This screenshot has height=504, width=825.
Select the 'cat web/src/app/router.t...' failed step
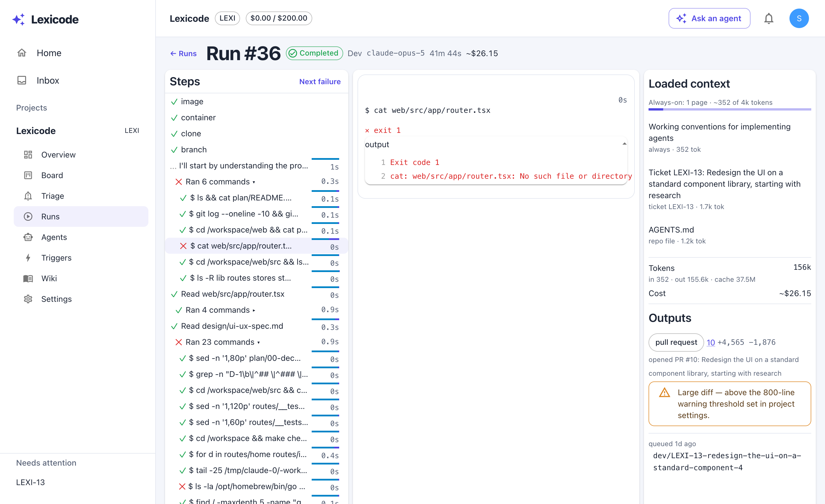[256, 246]
